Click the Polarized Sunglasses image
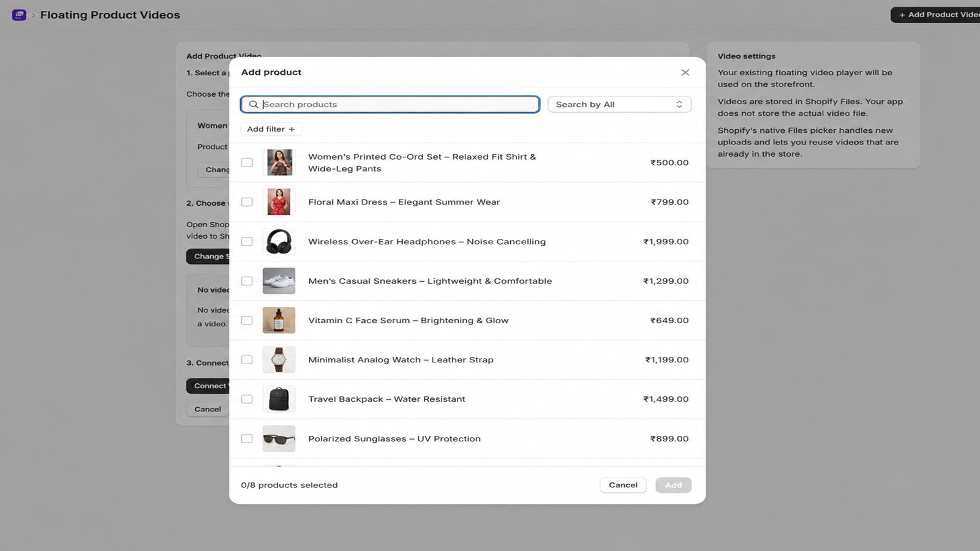This screenshot has width=980, height=551. tap(279, 438)
